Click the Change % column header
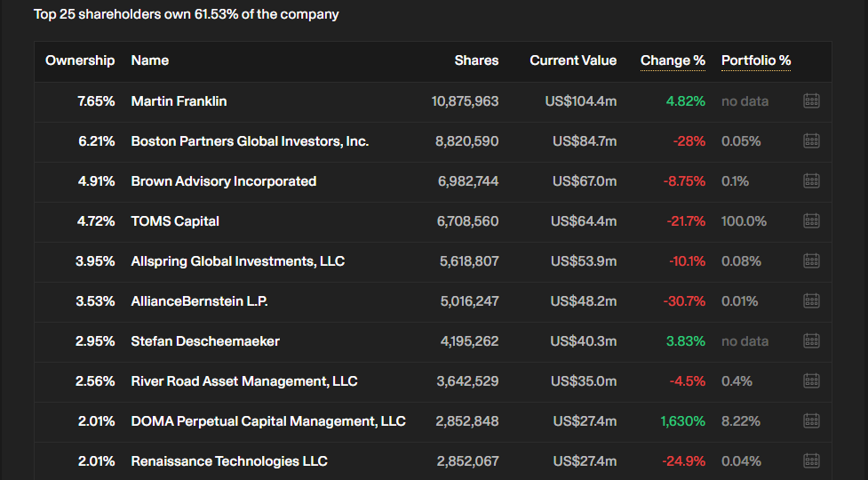Image resolution: width=868 pixels, height=480 pixels. (x=673, y=60)
